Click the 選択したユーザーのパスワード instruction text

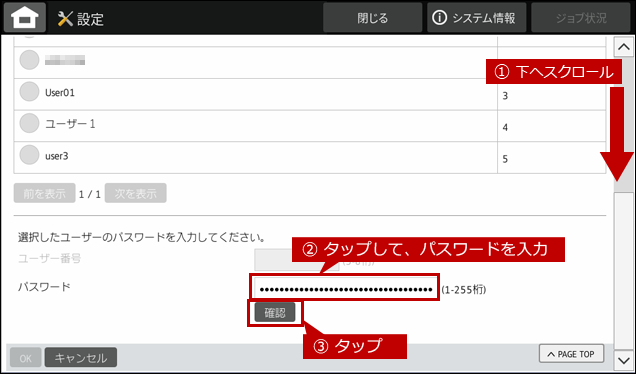tap(141, 237)
